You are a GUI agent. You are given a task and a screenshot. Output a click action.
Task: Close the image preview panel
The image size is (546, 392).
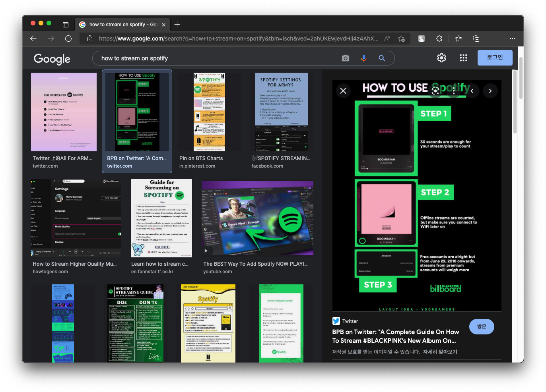[x=343, y=91]
